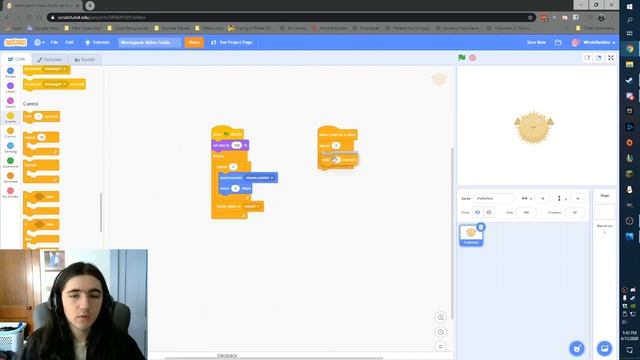The image size is (640, 360).
Task: Click the orange Share button
Action: pos(194,42)
